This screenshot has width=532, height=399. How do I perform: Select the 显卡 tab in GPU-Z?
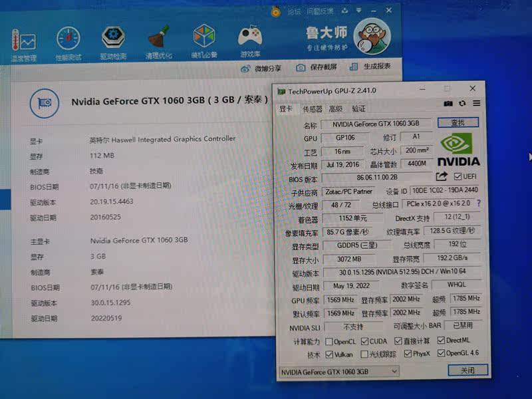(286, 108)
